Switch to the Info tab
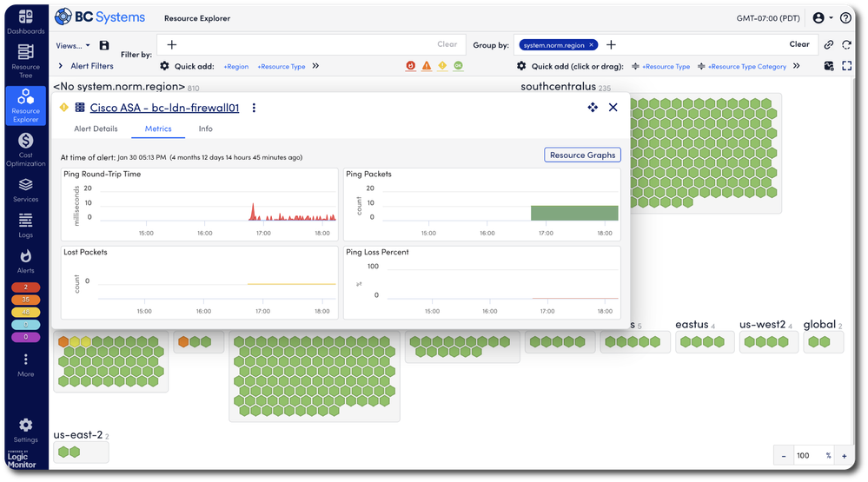 [x=205, y=129]
